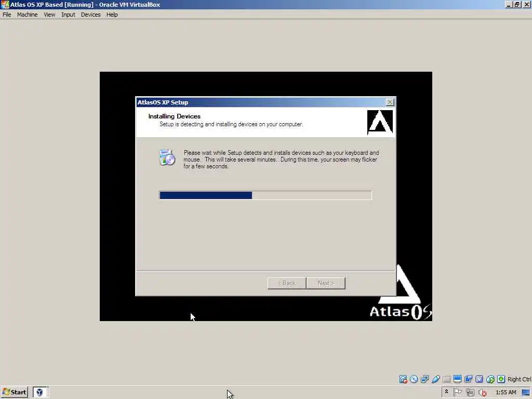The height and width of the screenshot is (399, 532).
Task: Click the USB devices status icon
Action: point(436,379)
